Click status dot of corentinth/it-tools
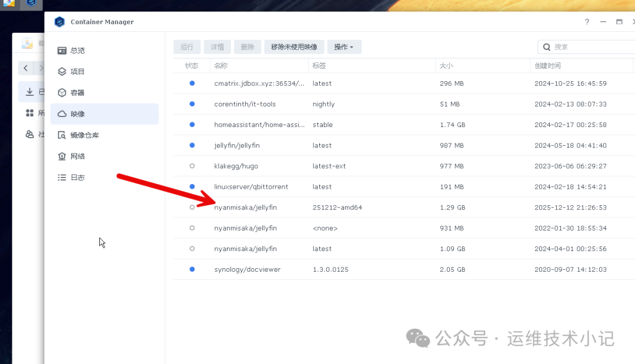Screen dimensions: 635x364 [x=192, y=103]
